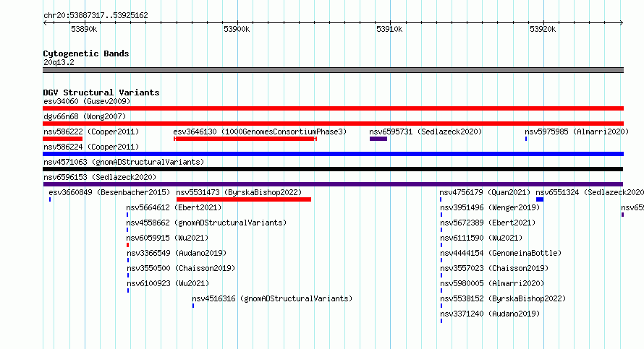
Task: Open nsv6111590 (Wu2021) label
Action: pyautogui.click(x=481, y=238)
